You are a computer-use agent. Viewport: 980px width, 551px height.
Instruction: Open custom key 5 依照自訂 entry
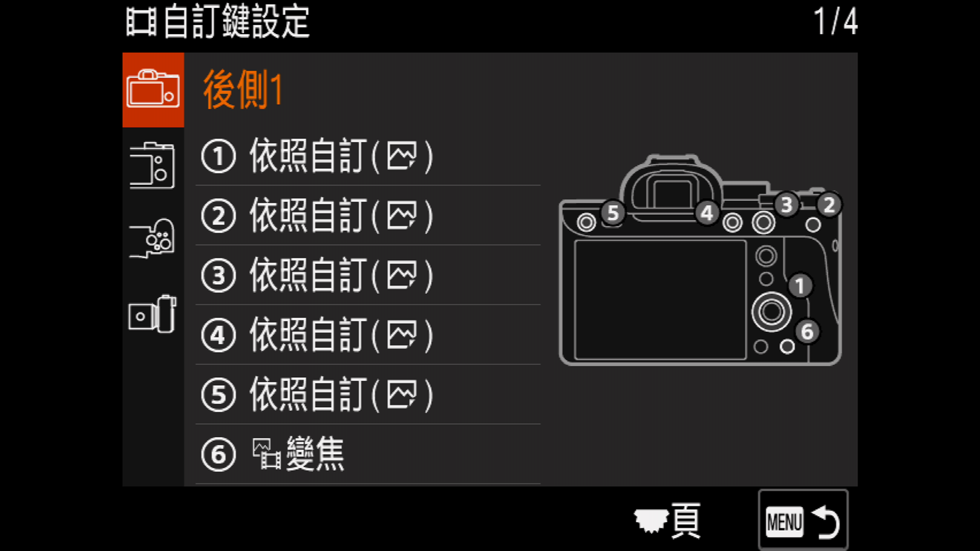click(368, 394)
